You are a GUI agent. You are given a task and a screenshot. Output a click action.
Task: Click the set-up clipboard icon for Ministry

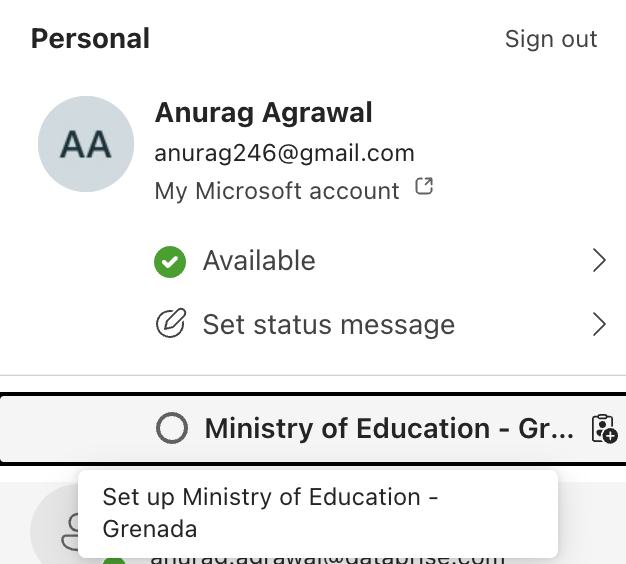[603, 429]
